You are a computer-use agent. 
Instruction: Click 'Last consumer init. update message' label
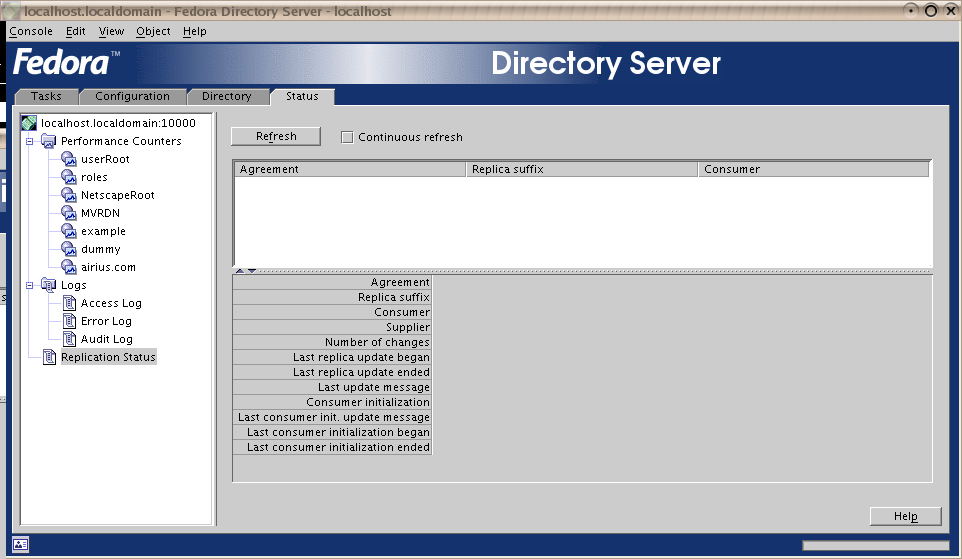pyautogui.click(x=334, y=417)
